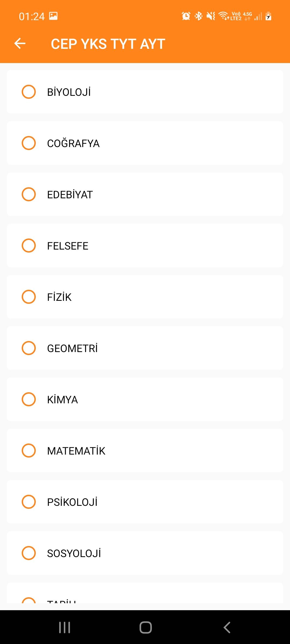Select the GEOMETRİ radio circle
Viewport: 290px width, 644px height.
(x=29, y=348)
